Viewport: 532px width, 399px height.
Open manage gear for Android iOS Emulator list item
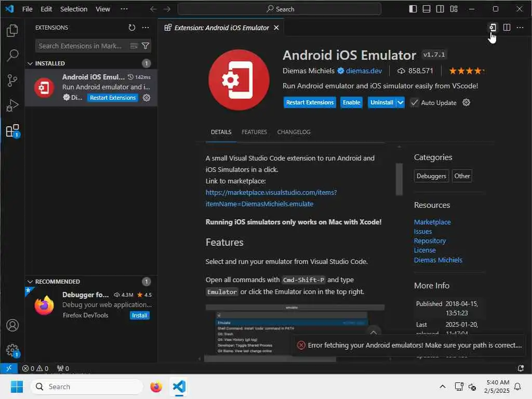[147, 98]
